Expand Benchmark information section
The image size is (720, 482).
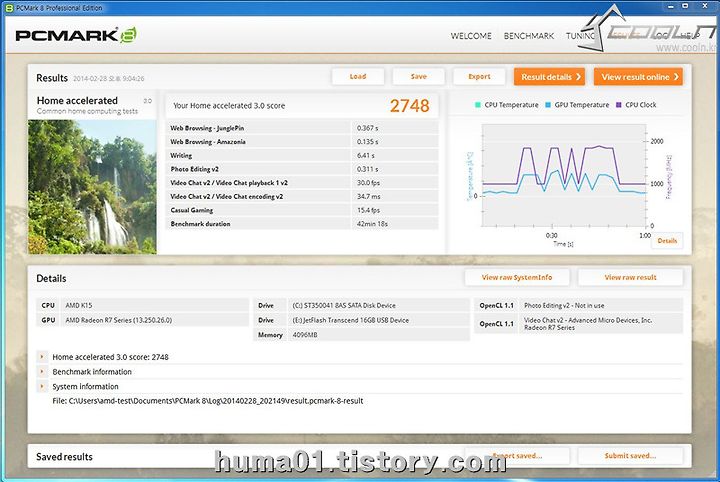click(42, 371)
